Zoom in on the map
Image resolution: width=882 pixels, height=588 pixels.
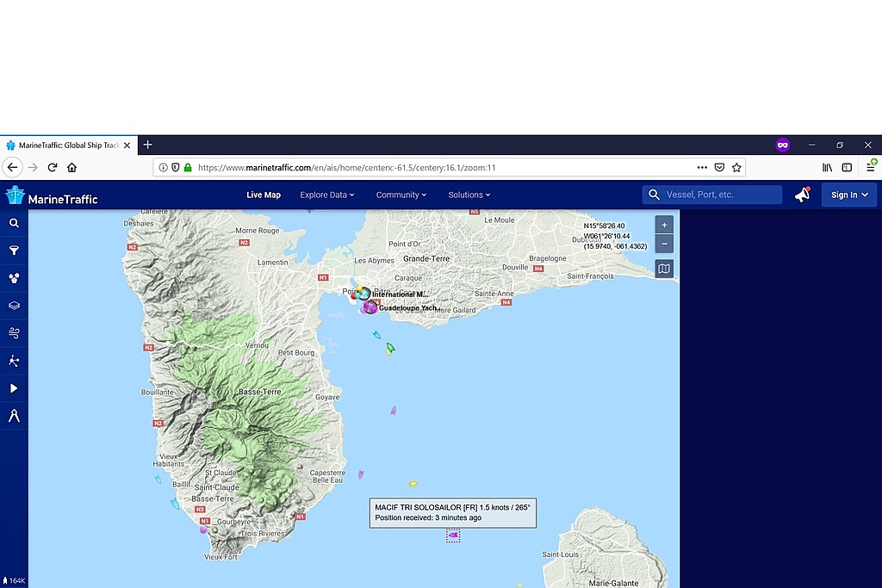(664, 225)
